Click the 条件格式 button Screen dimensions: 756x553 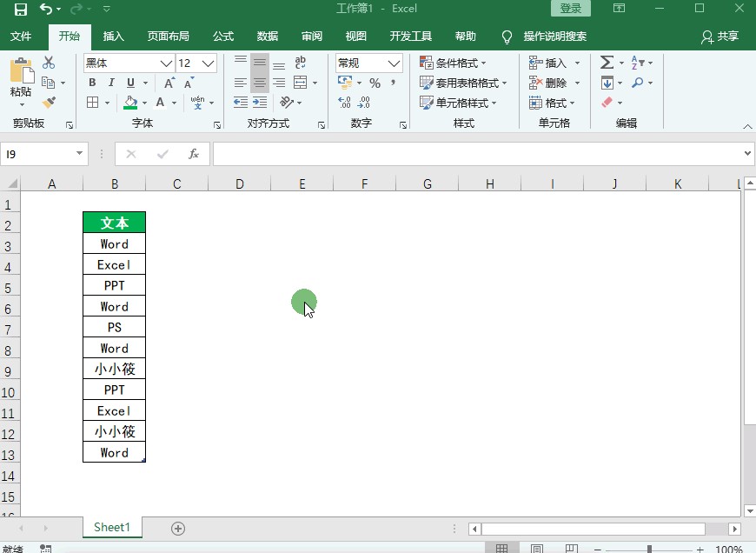(453, 63)
